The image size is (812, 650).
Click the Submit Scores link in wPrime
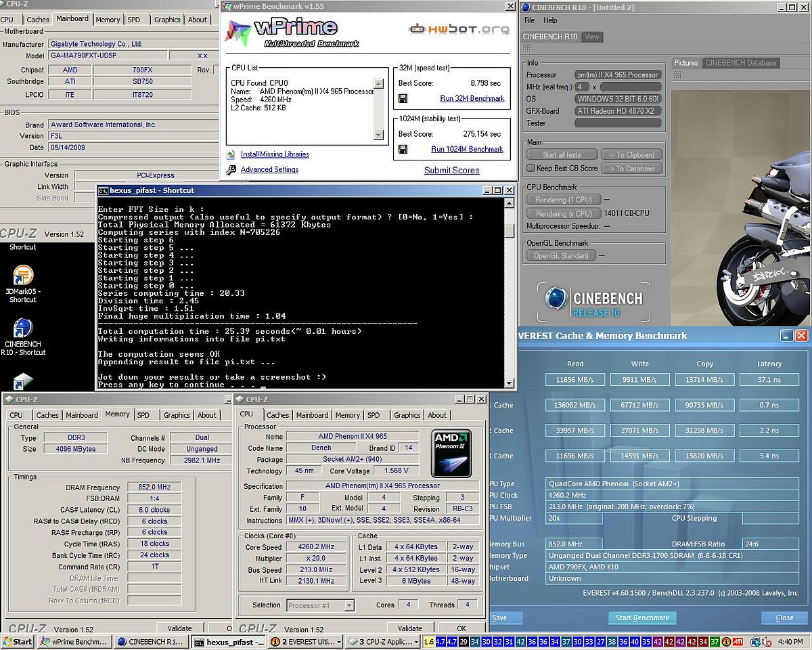click(452, 171)
